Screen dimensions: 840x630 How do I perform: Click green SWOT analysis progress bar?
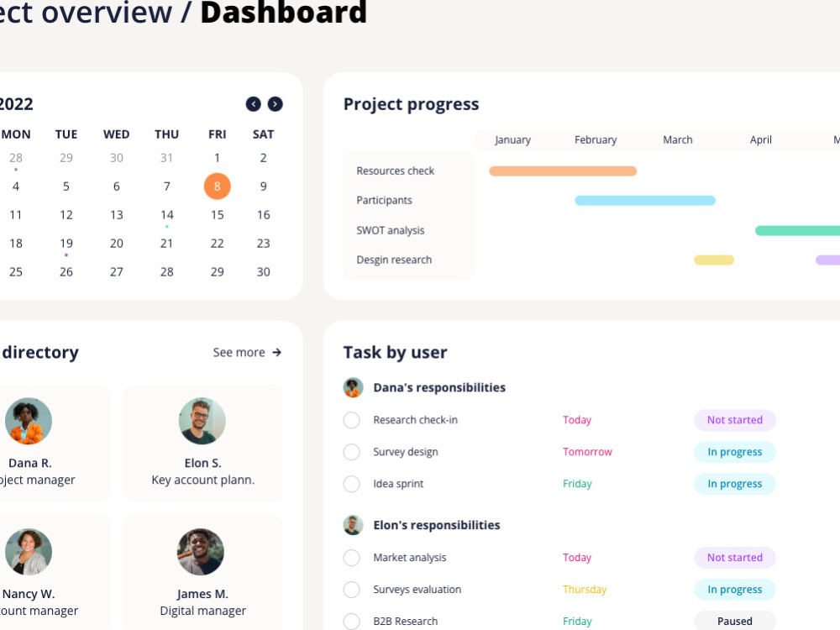pos(798,231)
